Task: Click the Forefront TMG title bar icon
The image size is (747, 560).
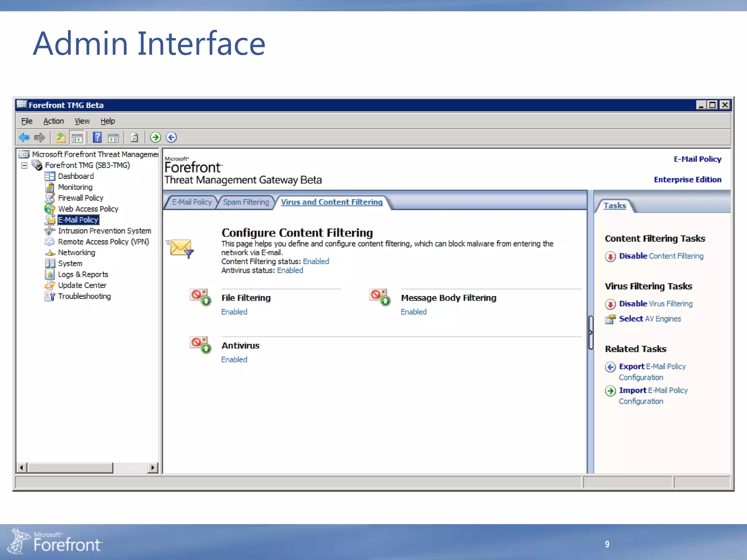Action: coord(22,105)
